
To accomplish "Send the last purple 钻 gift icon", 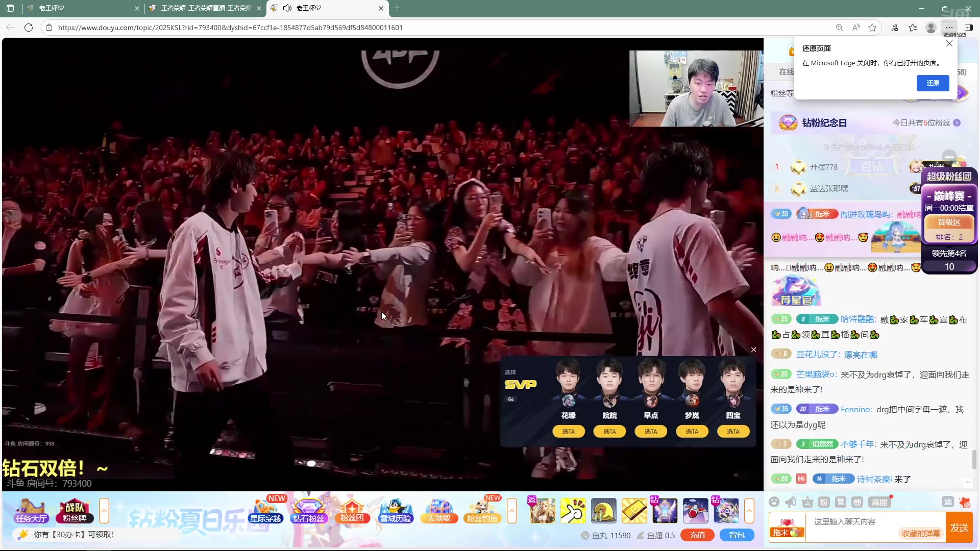I will [726, 511].
